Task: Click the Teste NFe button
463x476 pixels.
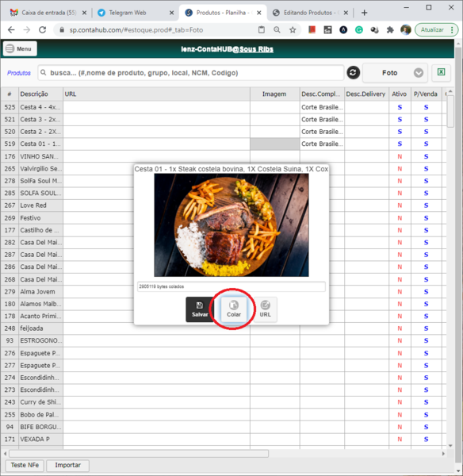Action: tap(25, 465)
